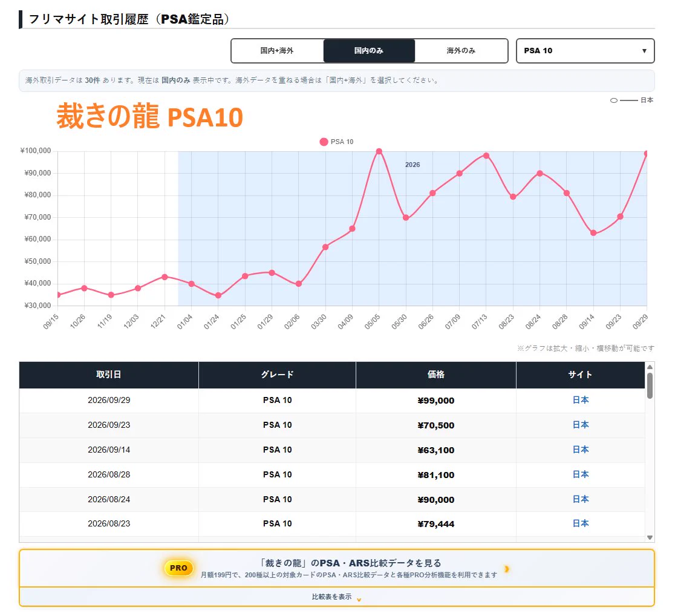Open 日本 site link for 2026/08/23
Image resolution: width=675 pixels, height=616 pixels.
580,524
